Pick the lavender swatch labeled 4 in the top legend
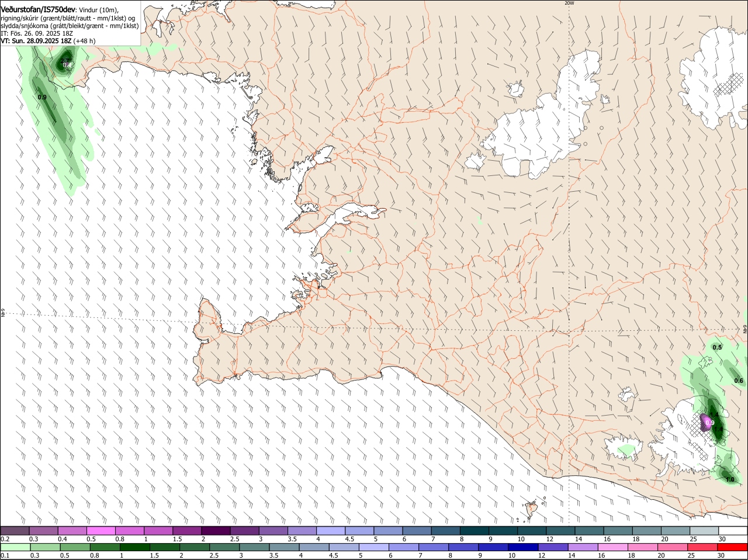This screenshot has height=560, width=748. coord(331,531)
